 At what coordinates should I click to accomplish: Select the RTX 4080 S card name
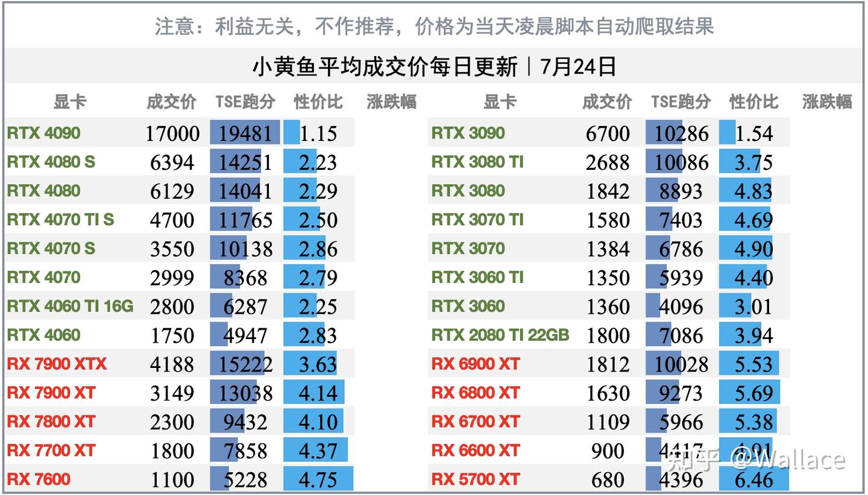(x=51, y=162)
